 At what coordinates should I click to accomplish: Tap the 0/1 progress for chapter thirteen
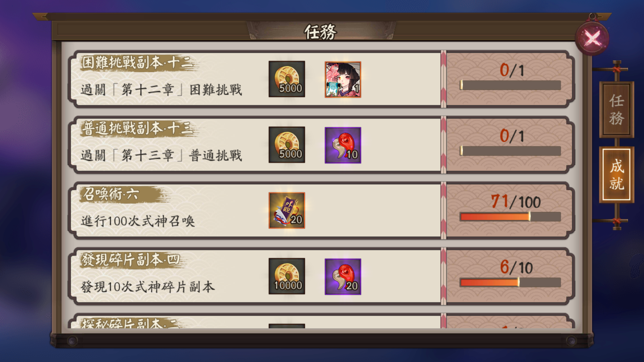[512, 136]
